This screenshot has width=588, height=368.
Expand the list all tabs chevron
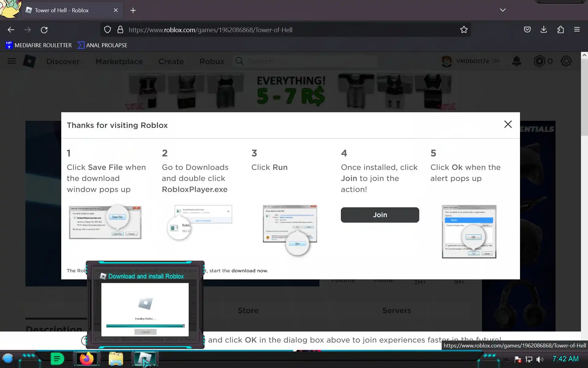pyautogui.click(x=503, y=10)
